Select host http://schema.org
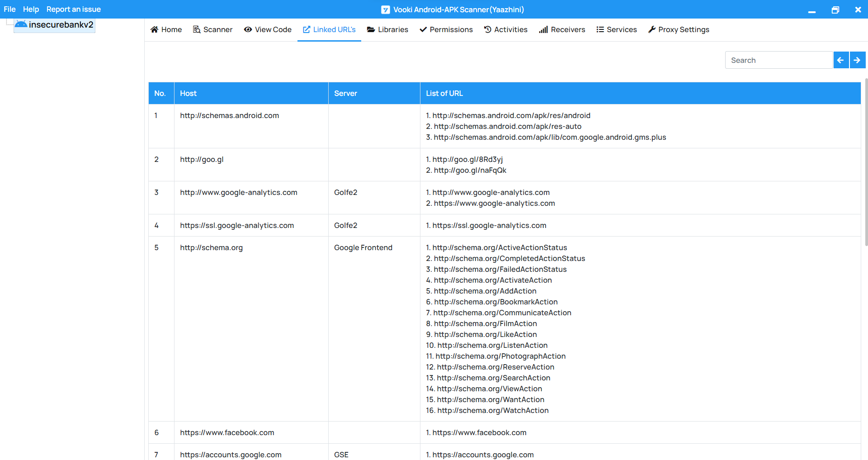This screenshot has height=460, width=868. (x=211, y=247)
